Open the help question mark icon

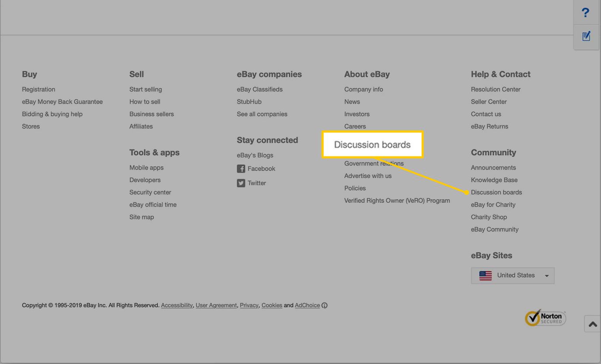point(586,13)
